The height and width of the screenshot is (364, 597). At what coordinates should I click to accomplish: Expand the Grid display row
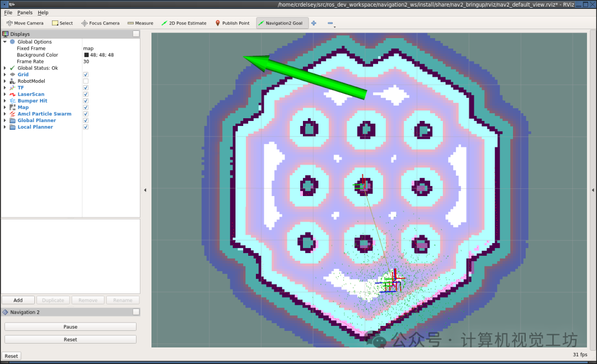point(5,75)
